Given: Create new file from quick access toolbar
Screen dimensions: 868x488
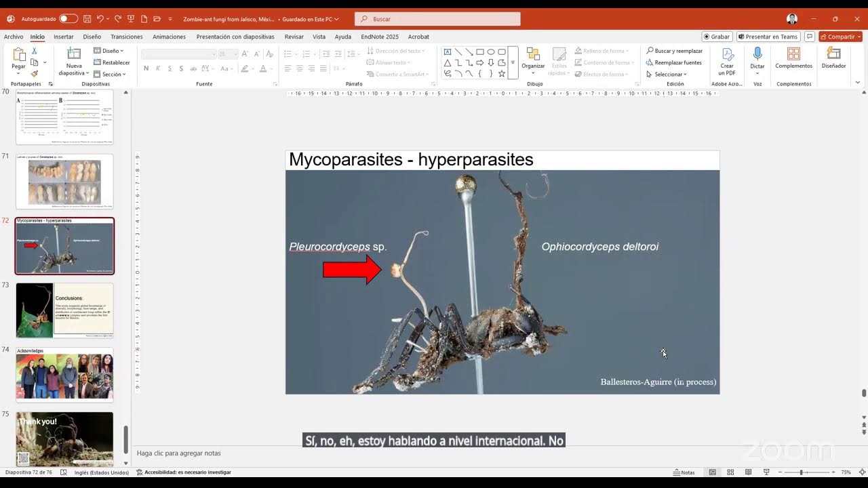Looking at the screenshot, I should point(144,19).
